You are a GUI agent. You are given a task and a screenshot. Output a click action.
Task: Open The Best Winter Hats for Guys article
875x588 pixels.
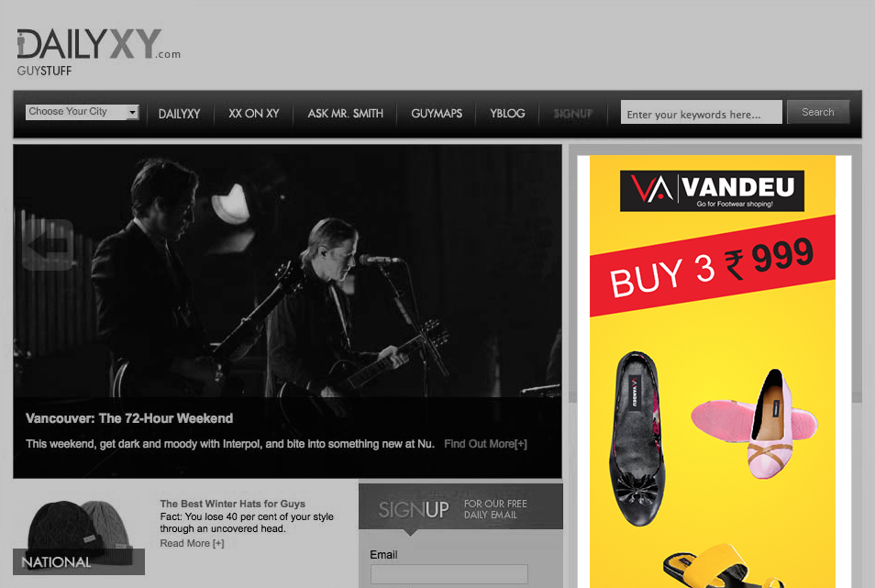pos(233,504)
